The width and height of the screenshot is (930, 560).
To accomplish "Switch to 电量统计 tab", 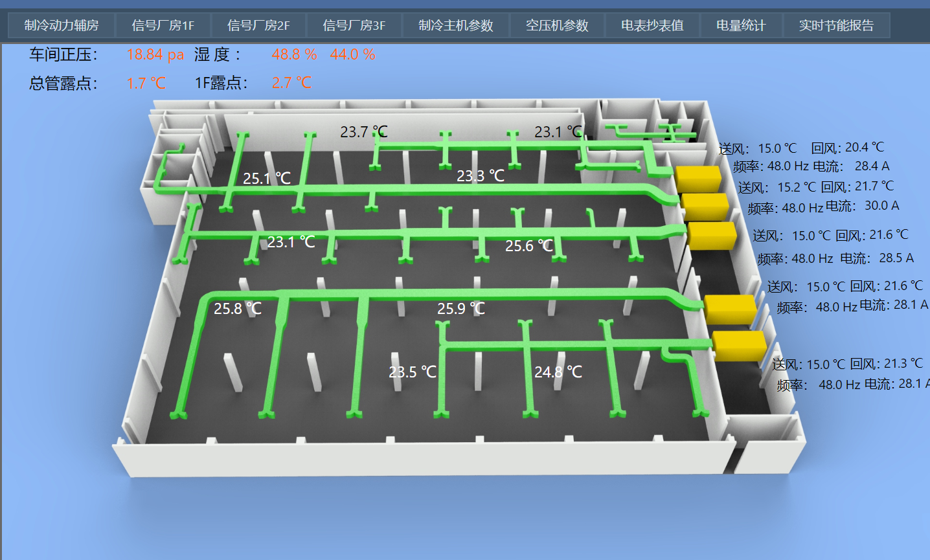I will [741, 26].
